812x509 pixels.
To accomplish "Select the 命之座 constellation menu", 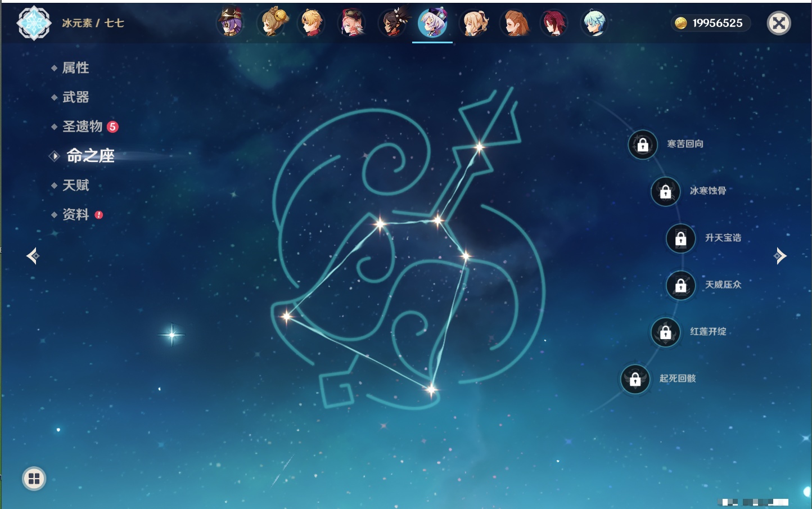I will pyautogui.click(x=90, y=156).
